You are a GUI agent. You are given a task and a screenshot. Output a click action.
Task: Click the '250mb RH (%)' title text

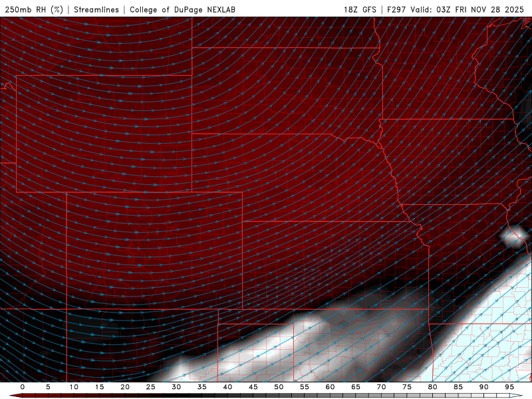pos(35,9)
